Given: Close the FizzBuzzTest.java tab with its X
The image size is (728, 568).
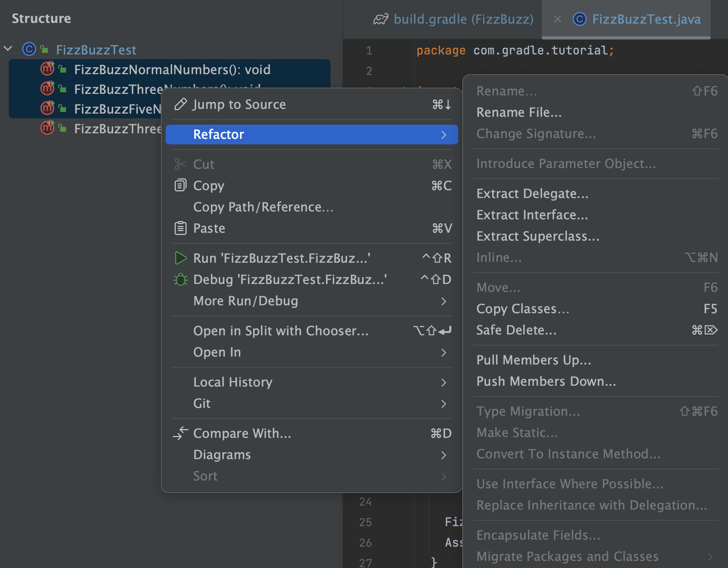Looking at the screenshot, I should click(557, 19).
